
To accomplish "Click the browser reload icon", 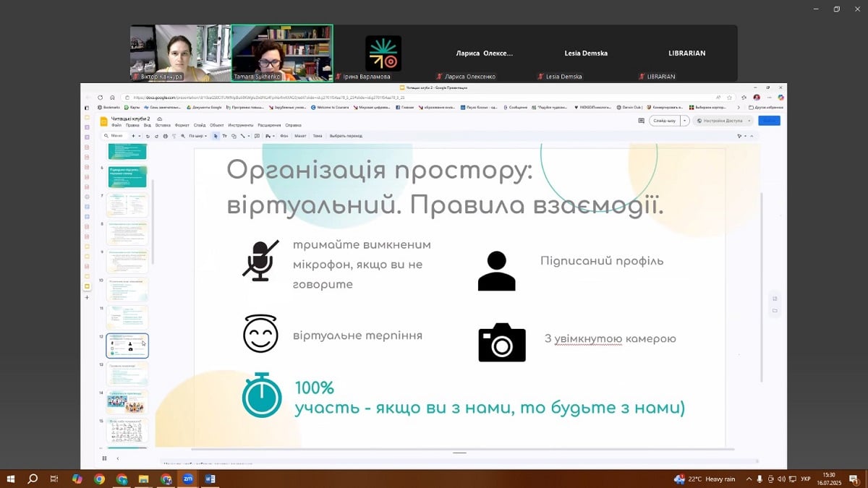I will (x=101, y=98).
